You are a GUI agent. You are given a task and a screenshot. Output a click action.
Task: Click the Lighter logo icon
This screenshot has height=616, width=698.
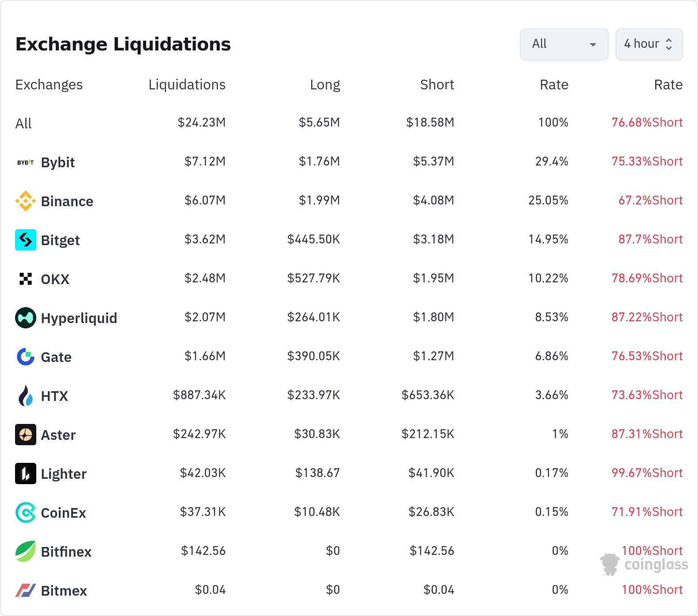tap(26, 474)
